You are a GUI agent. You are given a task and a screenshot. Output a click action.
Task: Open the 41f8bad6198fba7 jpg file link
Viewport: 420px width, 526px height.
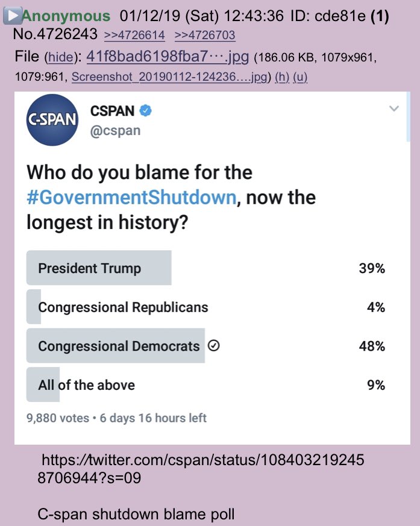click(x=168, y=57)
